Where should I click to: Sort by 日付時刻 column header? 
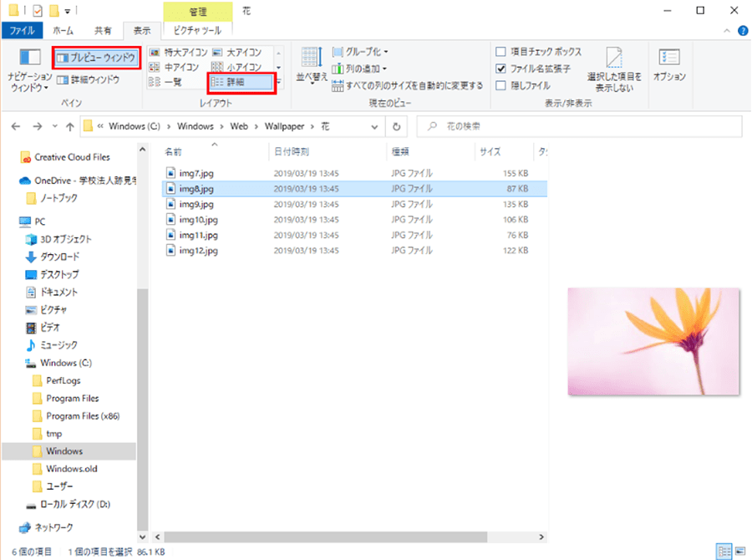click(328, 151)
